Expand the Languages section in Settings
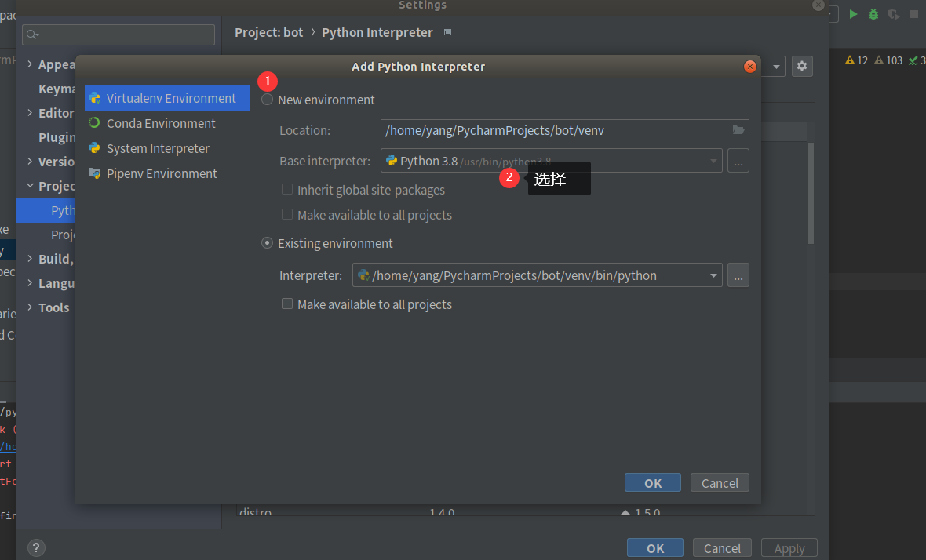The height and width of the screenshot is (560, 926). [x=30, y=282]
